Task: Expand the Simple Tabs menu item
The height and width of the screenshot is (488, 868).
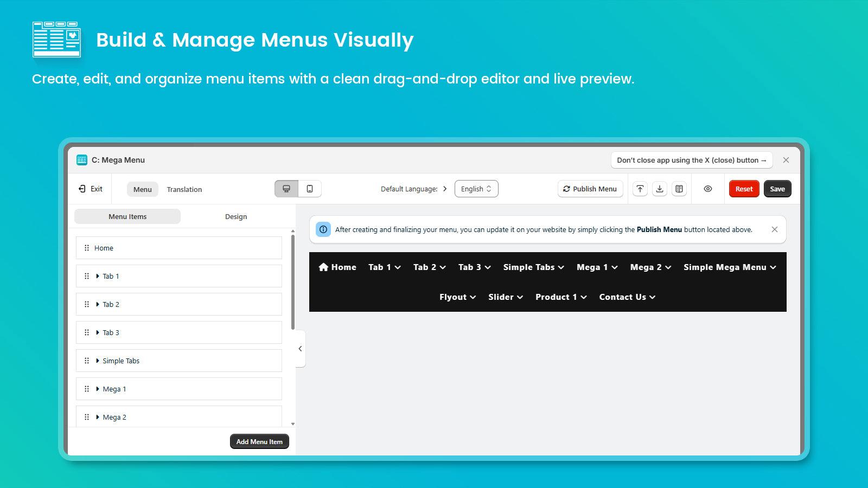Action: (98, 361)
